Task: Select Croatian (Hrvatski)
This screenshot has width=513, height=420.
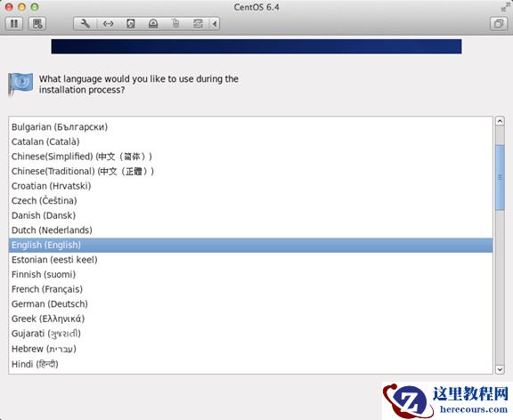Action: click(x=250, y=186)
